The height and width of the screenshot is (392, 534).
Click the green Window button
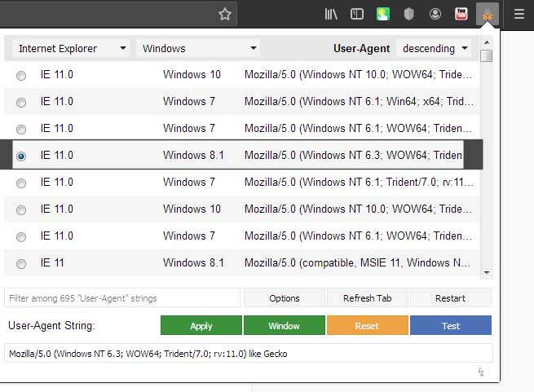(x=284, y=326)
